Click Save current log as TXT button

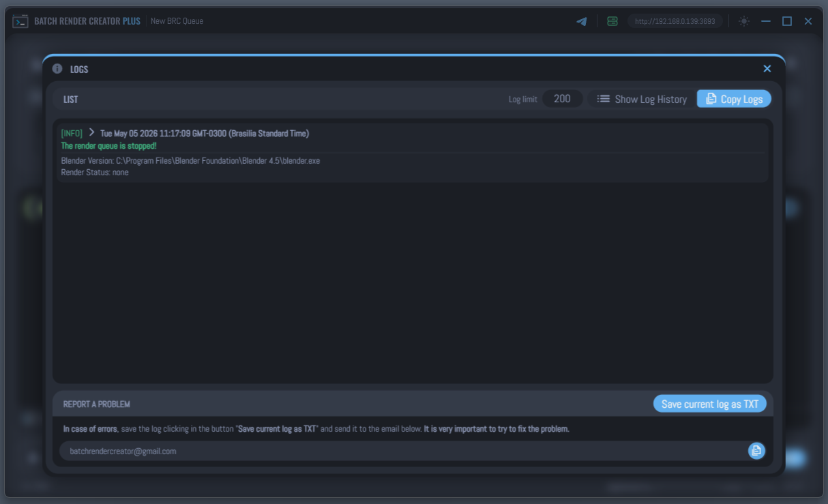tap(710, 404)
